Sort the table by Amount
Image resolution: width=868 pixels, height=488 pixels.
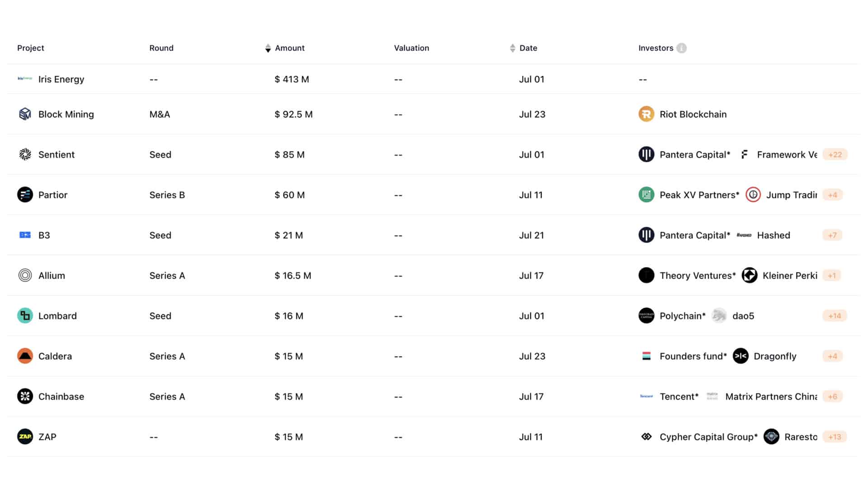(268, 48)
